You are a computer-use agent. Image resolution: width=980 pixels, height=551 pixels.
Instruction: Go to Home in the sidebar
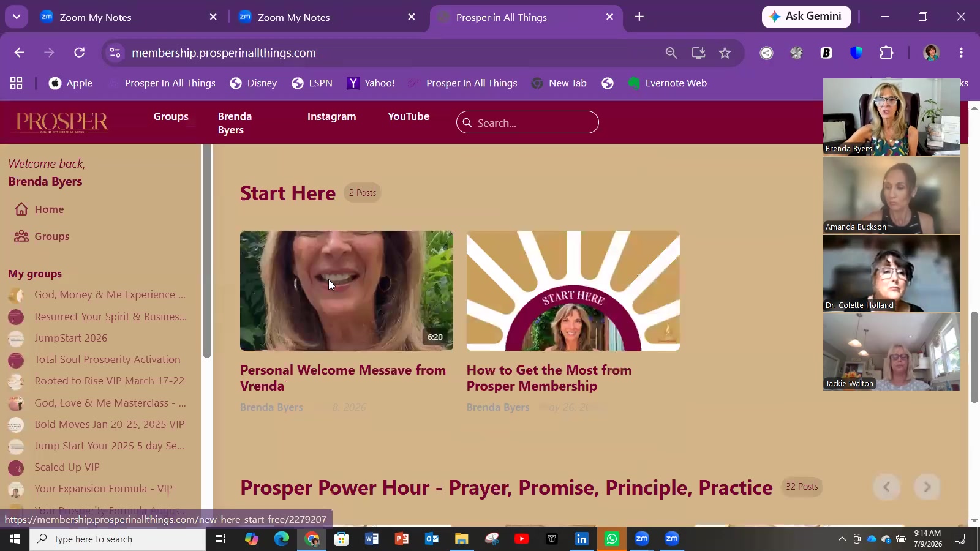click(x=39, y=209)
